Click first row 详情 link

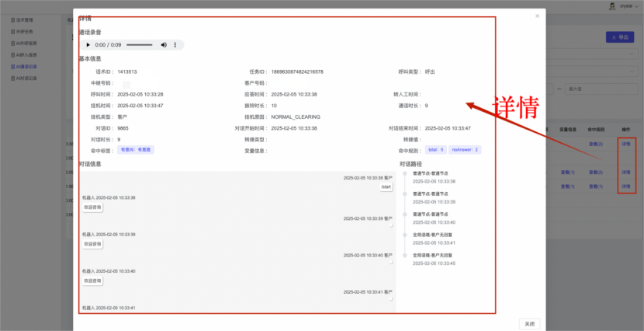(x=625, y=144)
